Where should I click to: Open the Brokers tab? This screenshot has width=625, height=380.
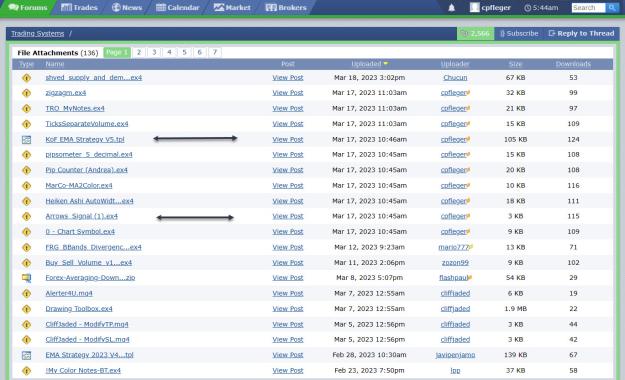pyautogui.click(x=286, y=8)
